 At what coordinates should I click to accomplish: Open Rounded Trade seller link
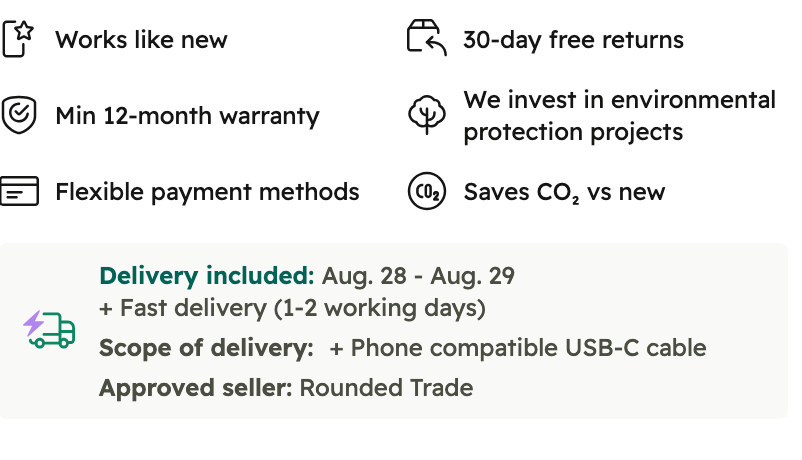point(386,388)
